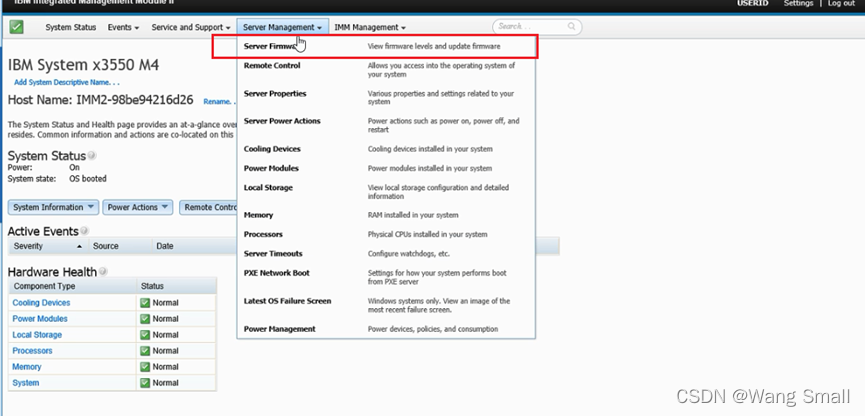This screenshot has width=865, height=416.
Task: Sort Active Events by Source column
Action: pos(105,246)
